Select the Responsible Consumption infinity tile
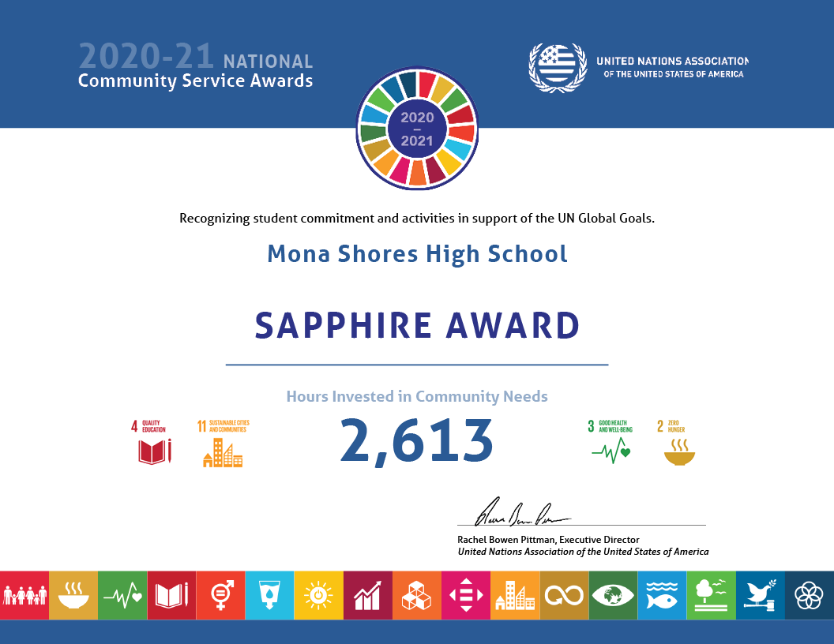This screenshot has height=644, width=834. 565,595
